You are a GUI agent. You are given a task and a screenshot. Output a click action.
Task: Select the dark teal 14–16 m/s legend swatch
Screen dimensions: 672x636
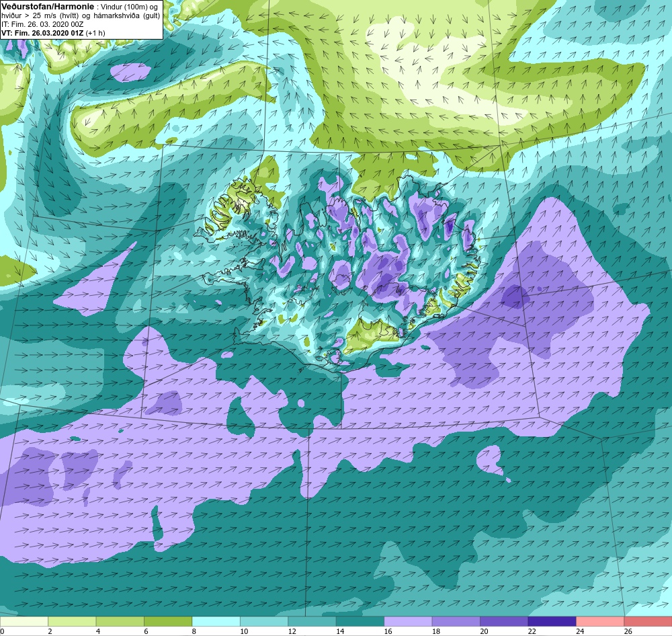point(360,621)
